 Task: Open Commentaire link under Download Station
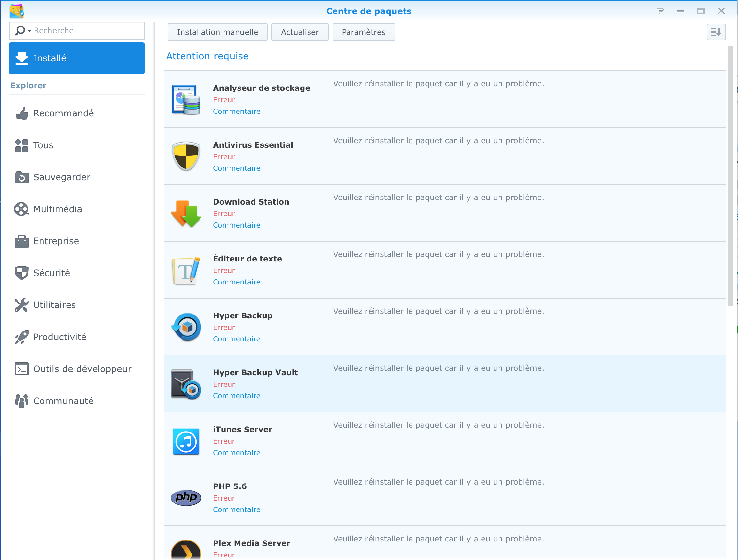(x=237, y=225)
